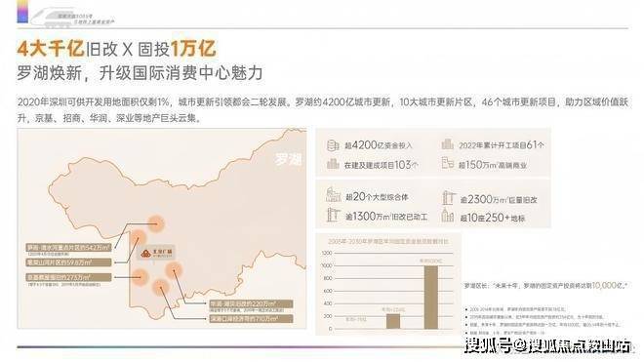Viewport: 644px width, 362px height.
Task: Click the orange project logo on the map
Action: (156, 253)
